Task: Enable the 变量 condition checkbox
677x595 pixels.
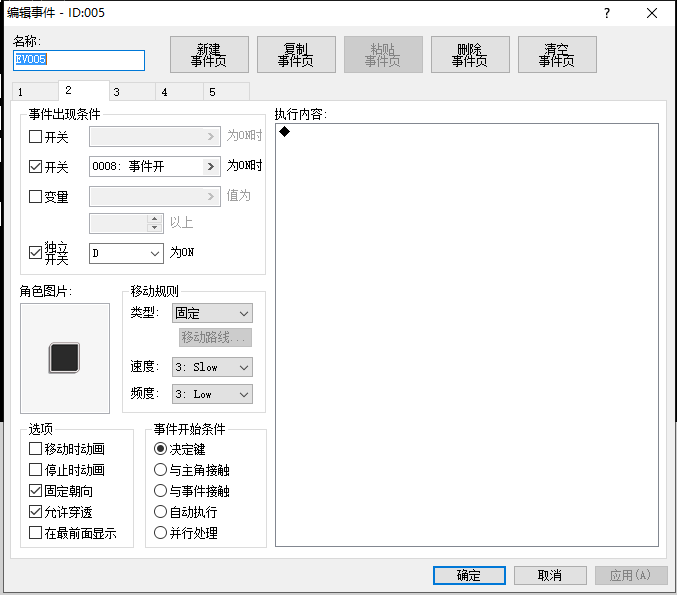Action: click(35, 196)
